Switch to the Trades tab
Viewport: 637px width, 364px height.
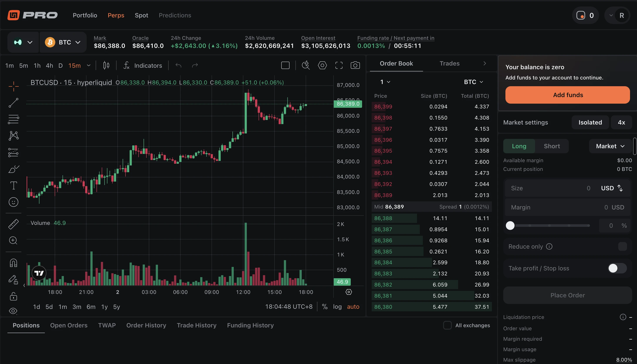point(449,64)
